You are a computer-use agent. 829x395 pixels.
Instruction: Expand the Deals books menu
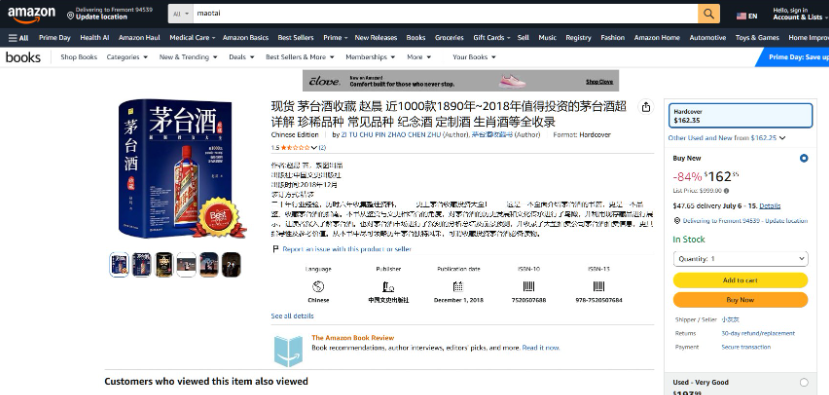click(242, 57)
